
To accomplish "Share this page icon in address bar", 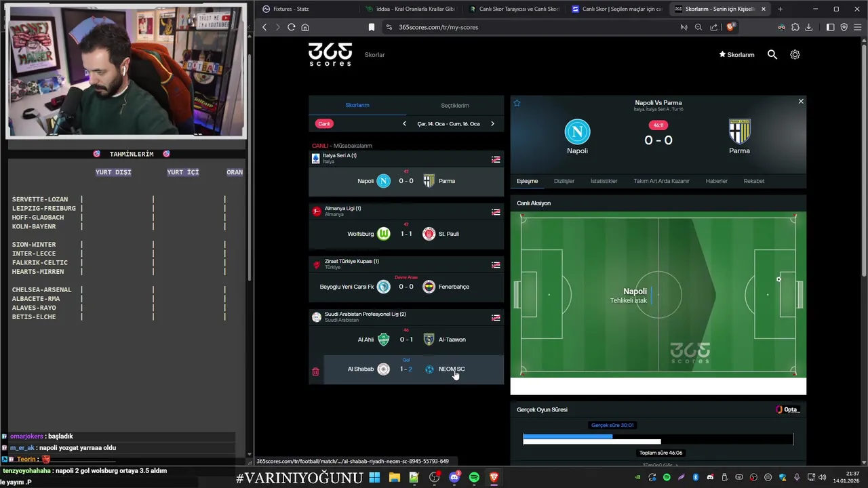I will pyautogui.click(x=713, y=27).
